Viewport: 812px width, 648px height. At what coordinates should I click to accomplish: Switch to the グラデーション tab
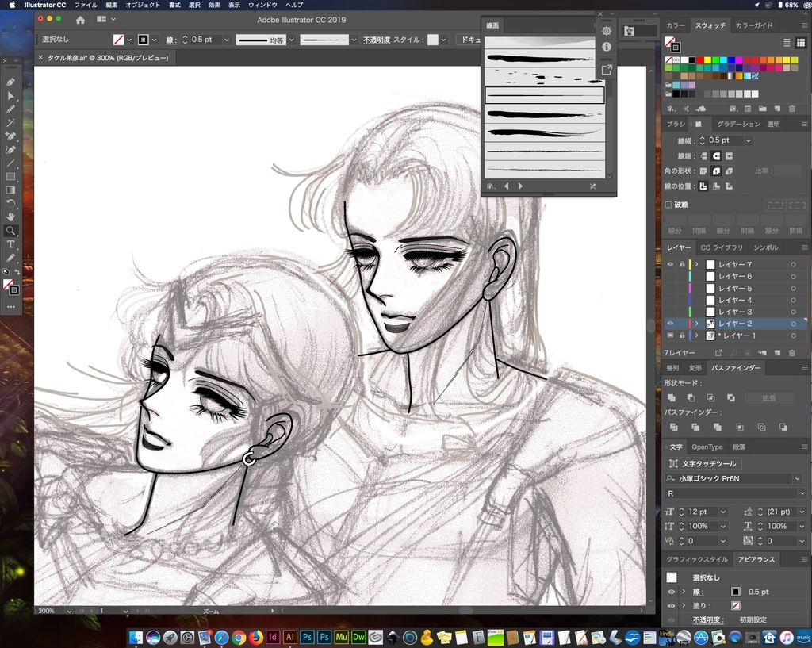click(738, 125)
